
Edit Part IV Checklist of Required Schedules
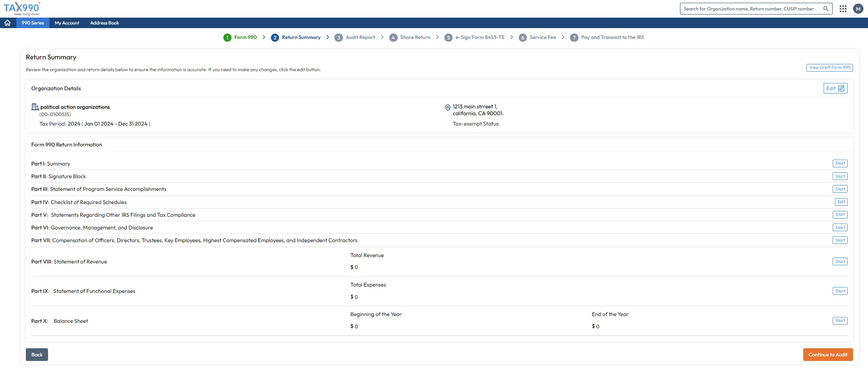[841, 202]
